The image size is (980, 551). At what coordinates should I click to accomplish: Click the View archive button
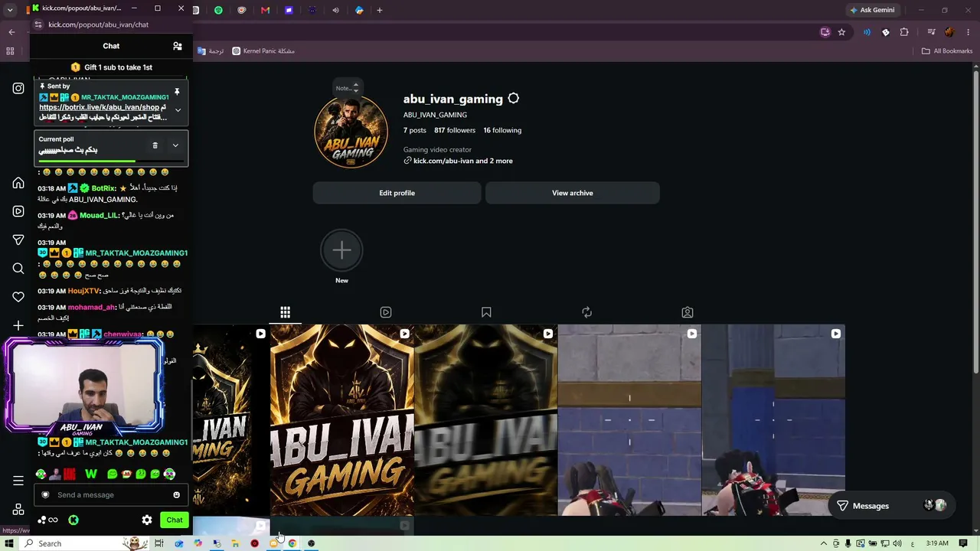[x=573, y=193]
